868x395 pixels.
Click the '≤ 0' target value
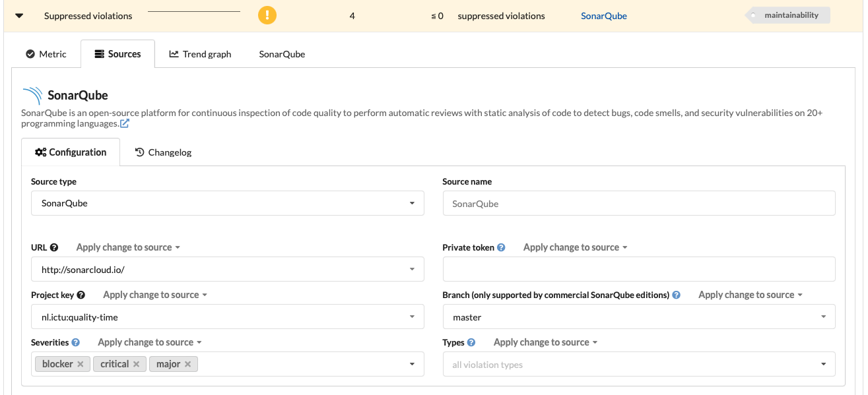click(x=437, y=16)
